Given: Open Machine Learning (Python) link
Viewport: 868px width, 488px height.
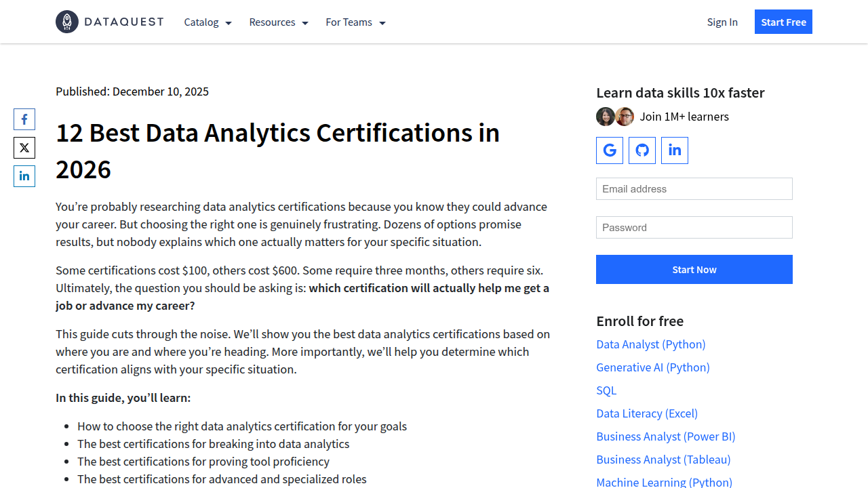Looking at the screenshot, I should pyautogui.click(x=665, y=482).
